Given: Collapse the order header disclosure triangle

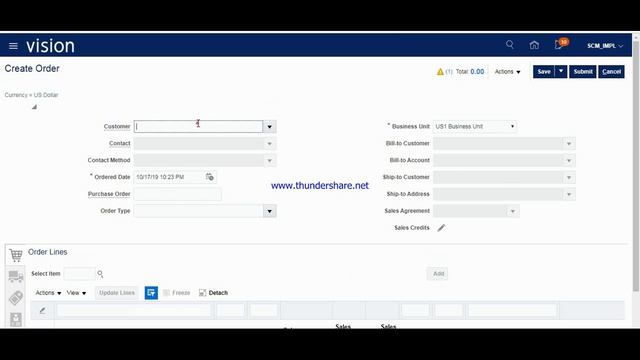Looking at the screenshot, I should click(x=34, y=107).
